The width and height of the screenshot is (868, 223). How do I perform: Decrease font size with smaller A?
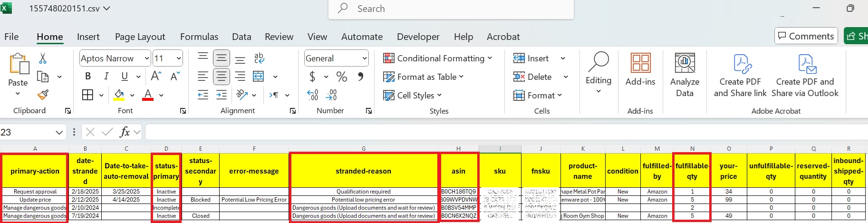point(175,76)
